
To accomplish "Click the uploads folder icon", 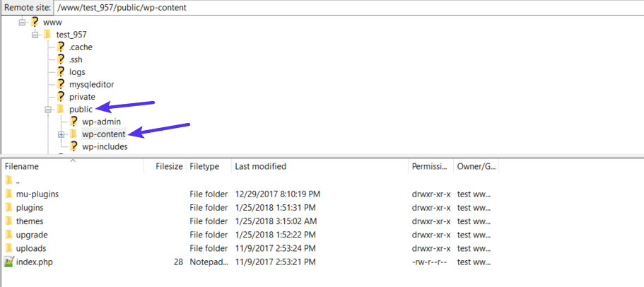I will tap(8, 248).
